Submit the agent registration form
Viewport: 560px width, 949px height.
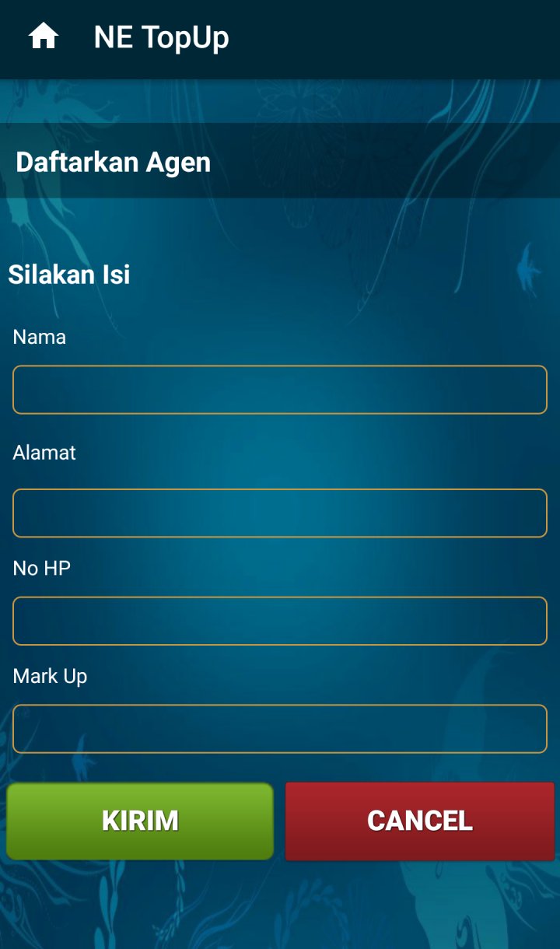(140, 821)
